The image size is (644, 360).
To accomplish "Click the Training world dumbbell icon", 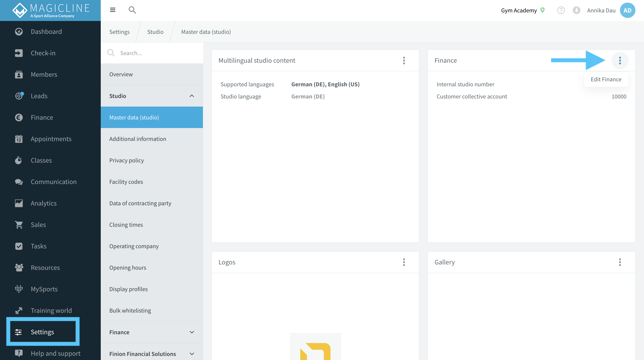I will [x=19, y=310].
